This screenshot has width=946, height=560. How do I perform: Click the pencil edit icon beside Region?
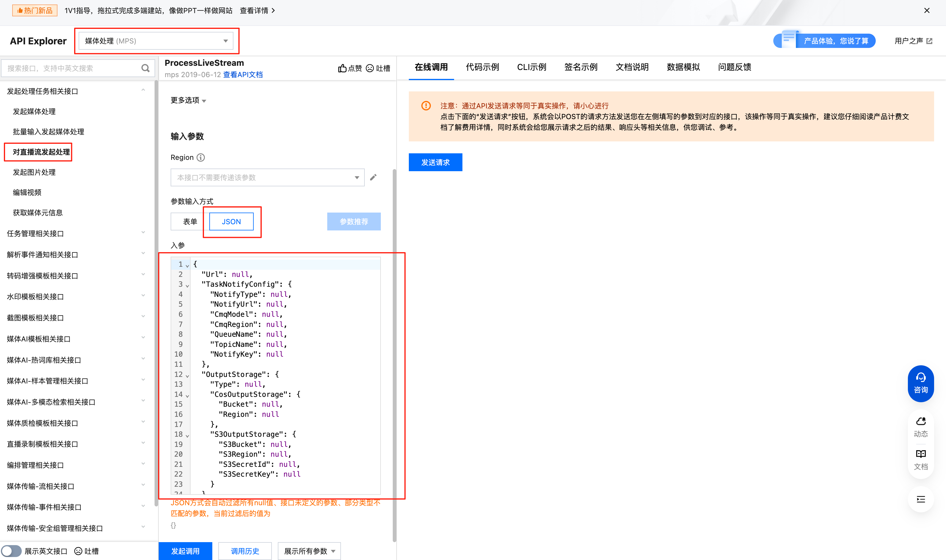click(373, 177)
